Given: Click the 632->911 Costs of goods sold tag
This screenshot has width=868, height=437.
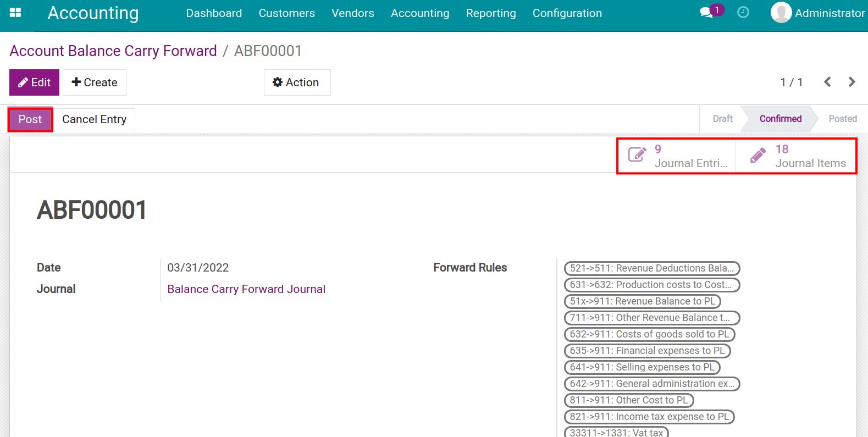Looking at the screenshot, I should click(650, 334).
